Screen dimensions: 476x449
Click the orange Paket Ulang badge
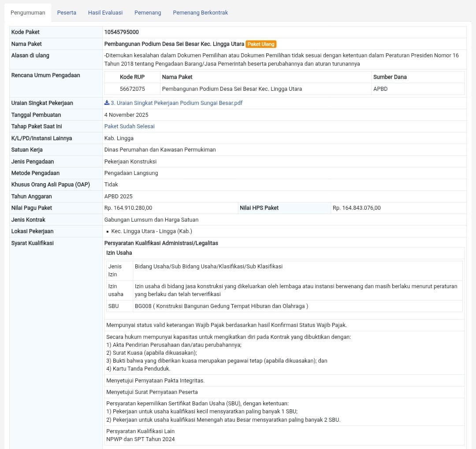click(x=261, y=44)
